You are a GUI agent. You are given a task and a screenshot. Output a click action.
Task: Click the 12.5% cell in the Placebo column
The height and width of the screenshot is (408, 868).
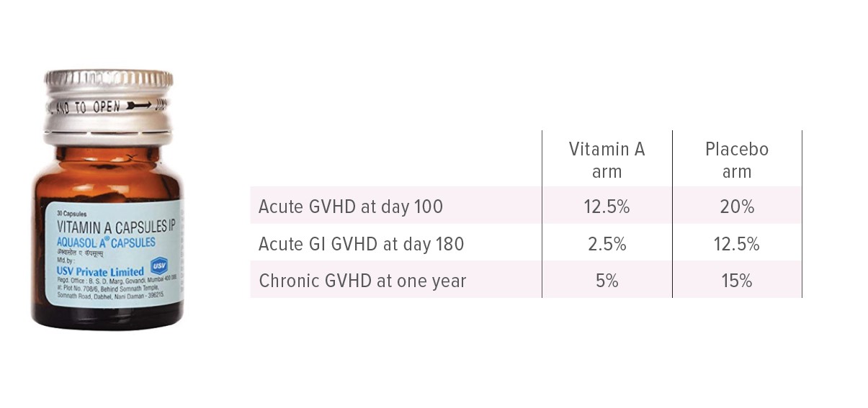coord(736,245)
